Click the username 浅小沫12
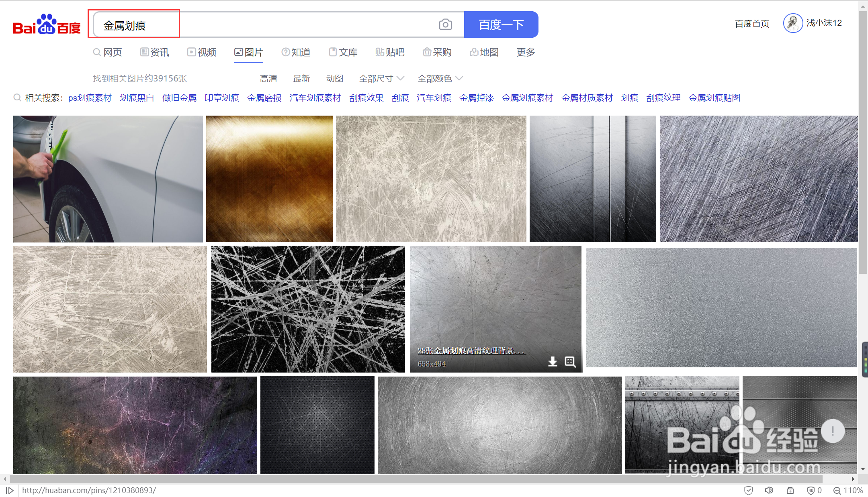The width and height of the screenshot is (868, 497). [x=824, y=23]
